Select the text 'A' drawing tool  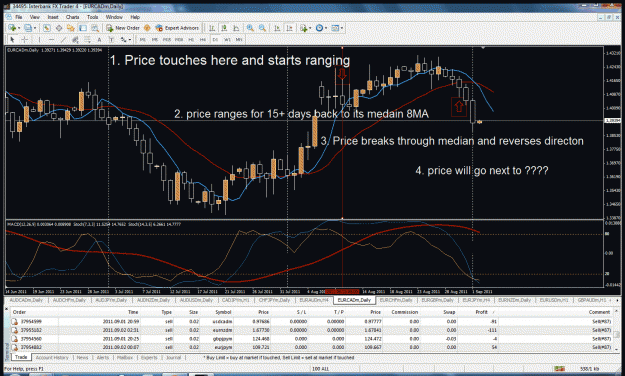pos(99,39)
